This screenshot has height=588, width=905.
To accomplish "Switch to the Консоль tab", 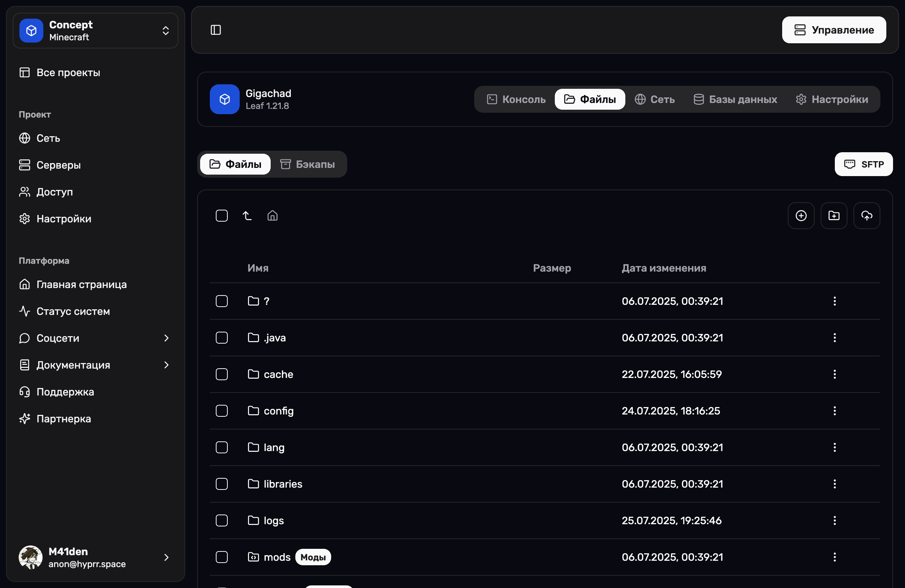I will coord(516,99).
